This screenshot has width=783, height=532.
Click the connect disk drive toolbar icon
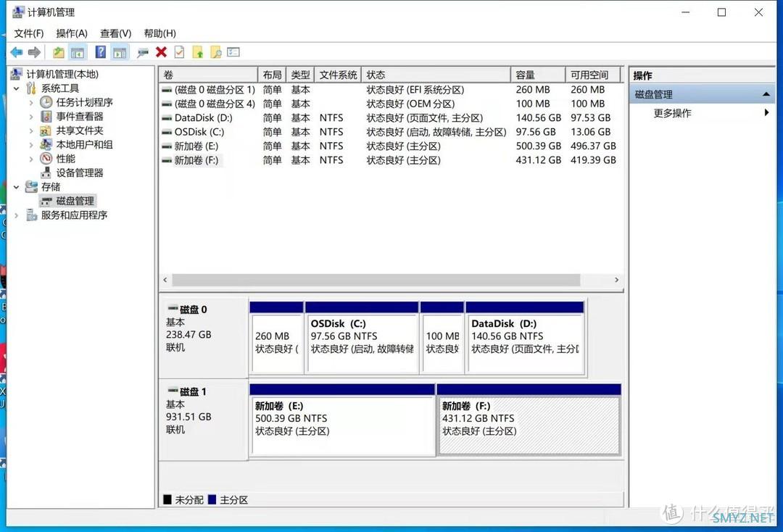pos(143,52)
